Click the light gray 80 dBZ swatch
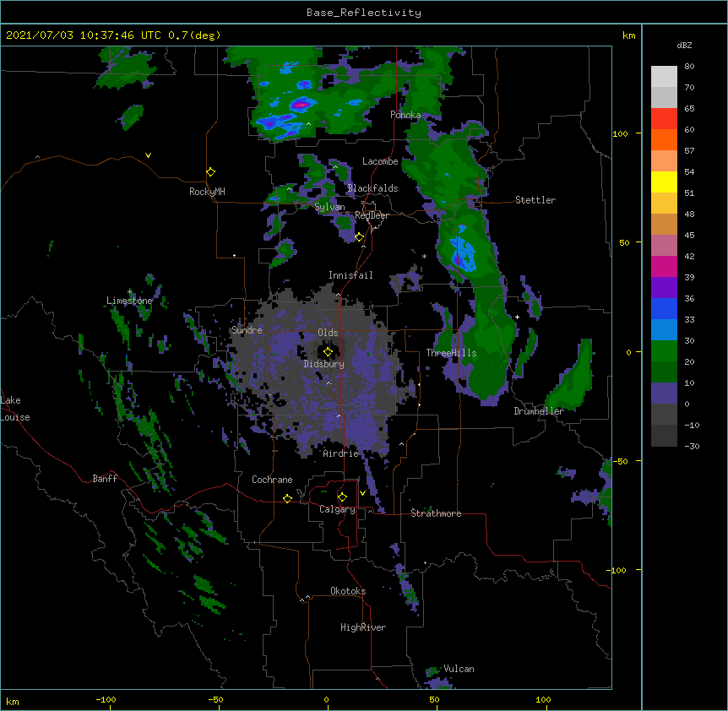 click(664, 76)
